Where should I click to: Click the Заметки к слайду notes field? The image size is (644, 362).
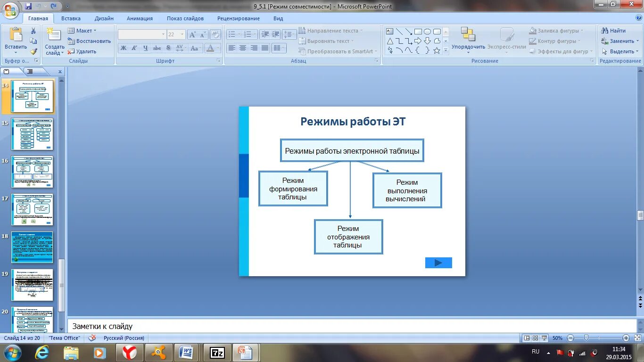[x=352, y=326]
